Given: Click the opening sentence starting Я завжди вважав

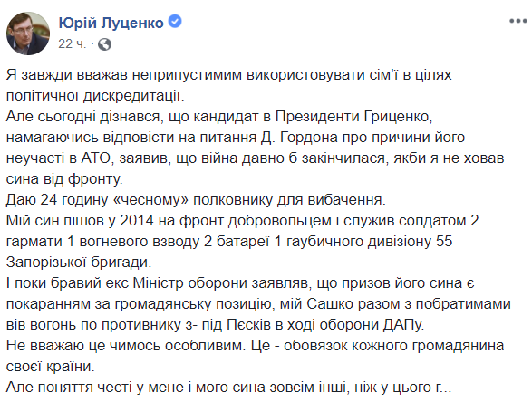Looking at the screenshot, I should pyautogui.click(x=228, y=85).
